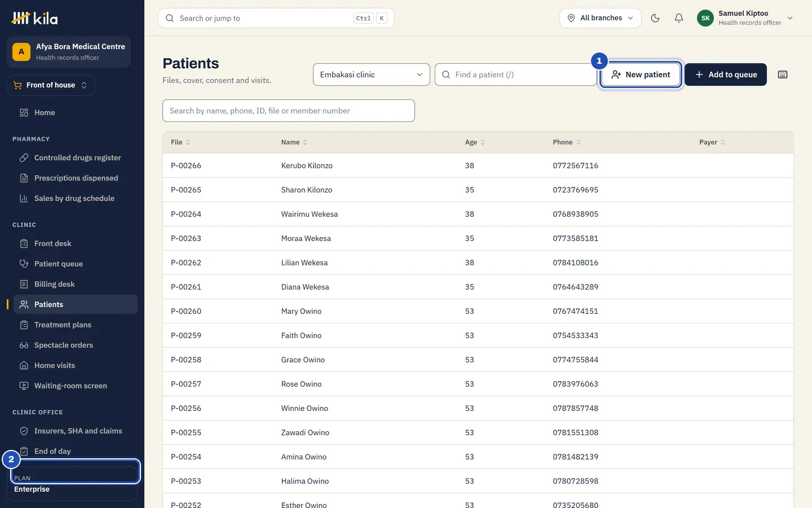Open Sales by drug schedule

76,199
